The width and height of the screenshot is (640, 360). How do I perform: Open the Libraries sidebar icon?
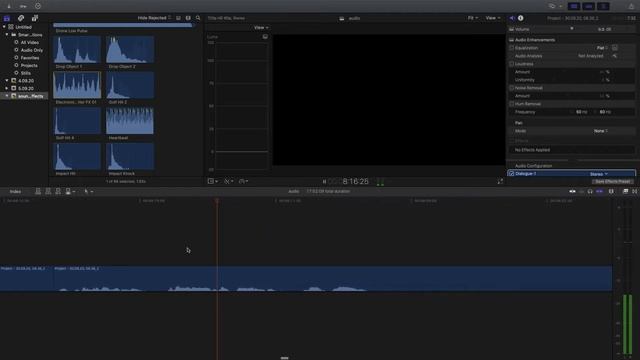tap(7, 18)
